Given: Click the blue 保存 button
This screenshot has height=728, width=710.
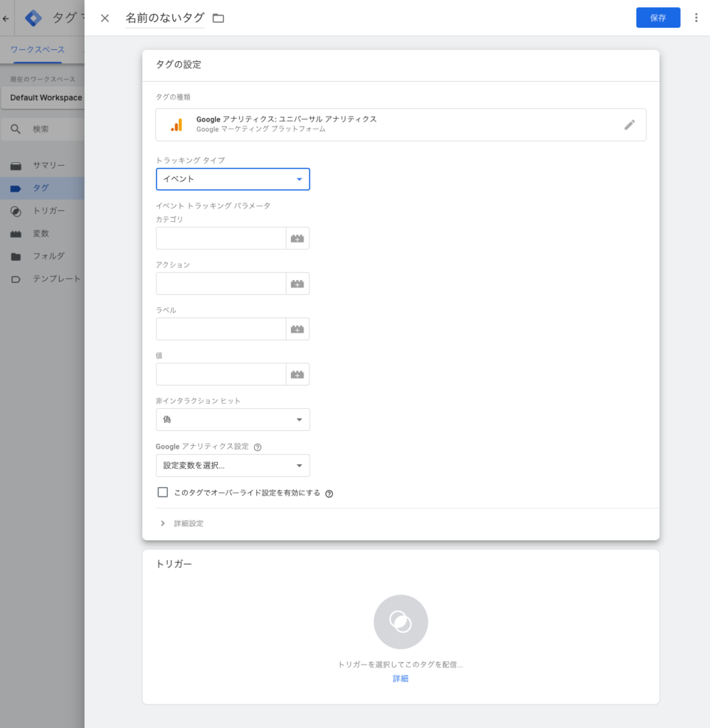Looking at the screenshot, I should [x=657, y=18].
